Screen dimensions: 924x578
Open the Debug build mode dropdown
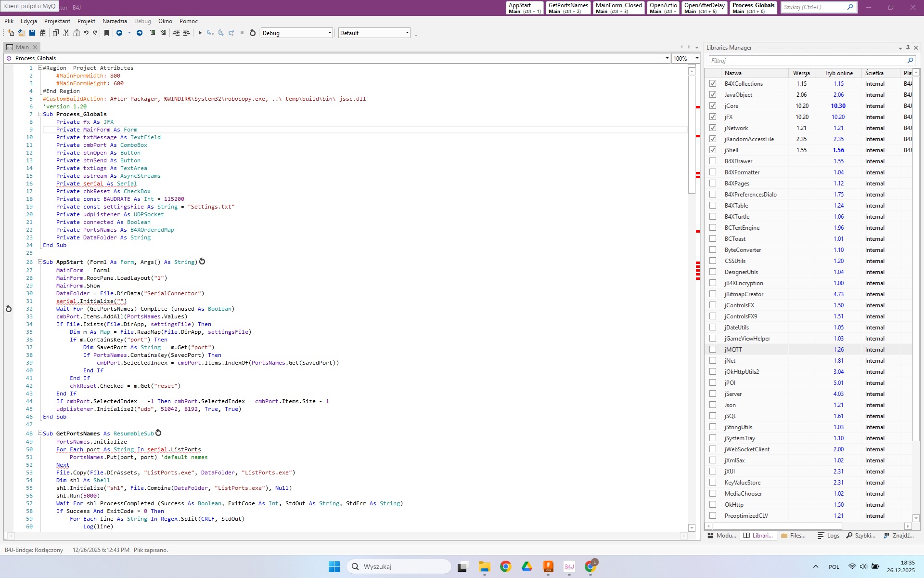[330, 33]
